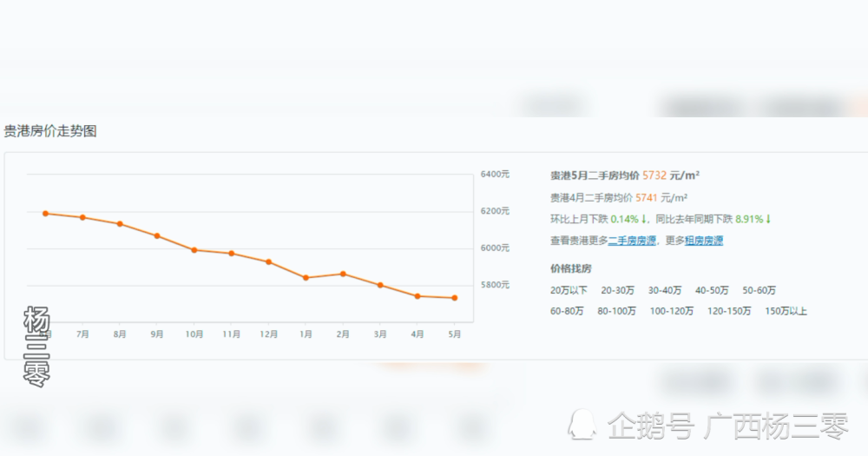Open the 二手房房源 link
Image resolution: width=868 pixels, height=456 pixels.
click(632, 241)
